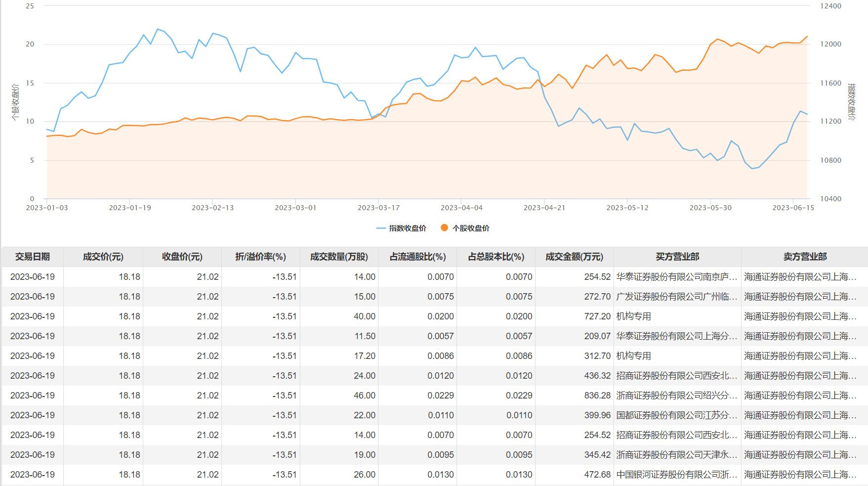Open the 浙商证券 绍兴 buyer branch link
The image size is (868, 486).
676,396
